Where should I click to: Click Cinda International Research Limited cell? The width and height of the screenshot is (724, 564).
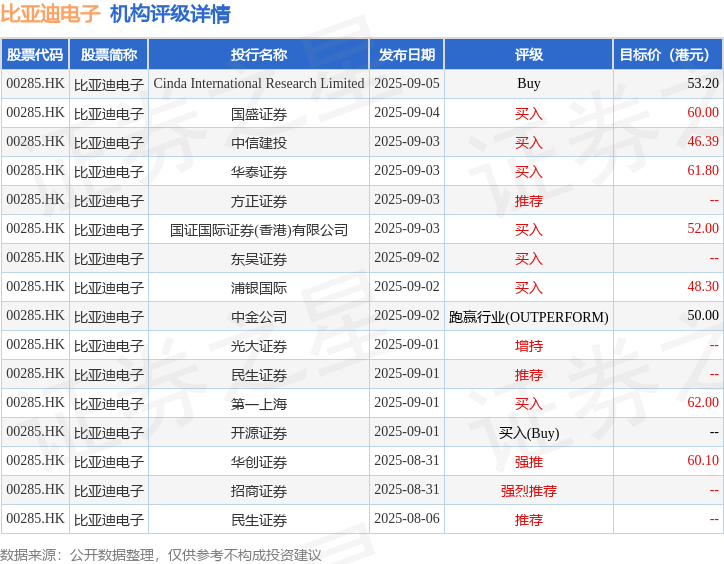pos(259,84)
